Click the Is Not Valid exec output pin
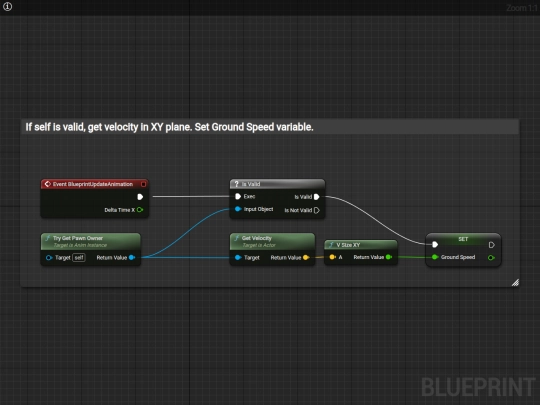 pos(317,210)
